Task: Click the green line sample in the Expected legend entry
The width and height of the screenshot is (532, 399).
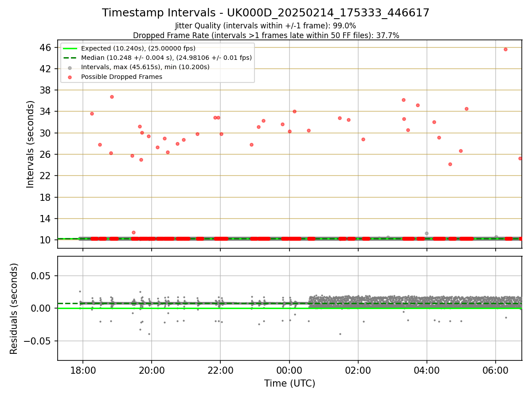Action: point(70,49)
